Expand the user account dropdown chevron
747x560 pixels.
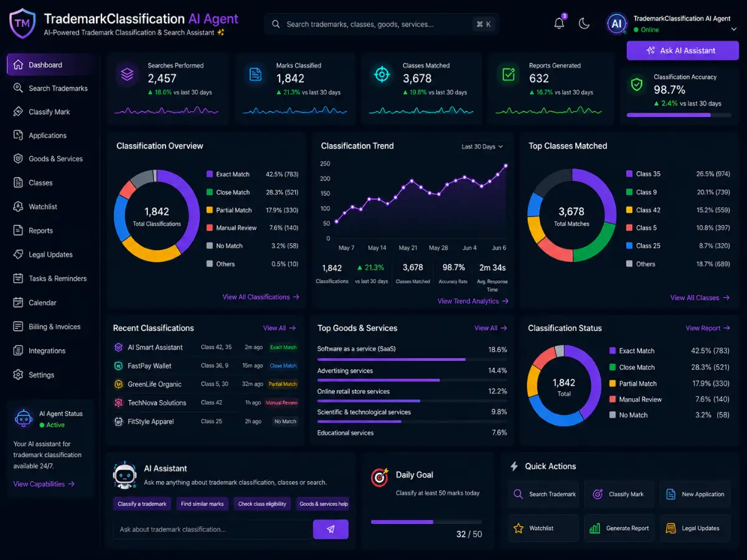[x=734, y=30]
